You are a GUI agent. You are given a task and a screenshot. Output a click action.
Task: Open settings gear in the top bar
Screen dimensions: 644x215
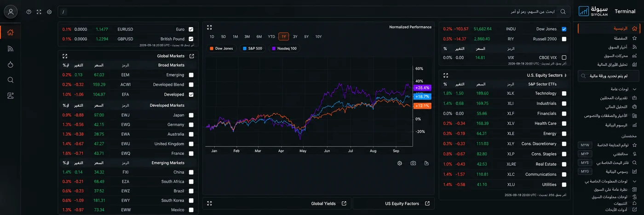tap(49, 12)
